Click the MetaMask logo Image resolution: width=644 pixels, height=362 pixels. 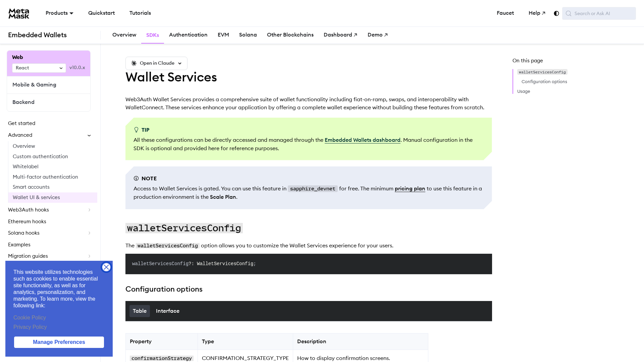click(x=19, y=13)
